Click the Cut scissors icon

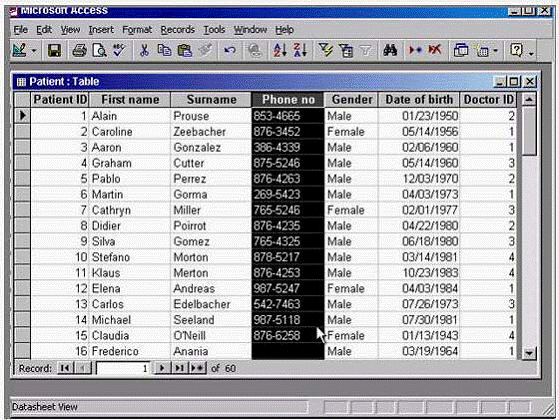[x=144, y=50]
